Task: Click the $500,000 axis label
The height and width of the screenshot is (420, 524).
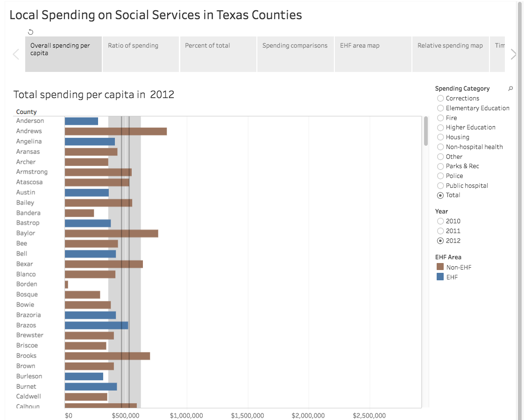Action: pos(126,416)
